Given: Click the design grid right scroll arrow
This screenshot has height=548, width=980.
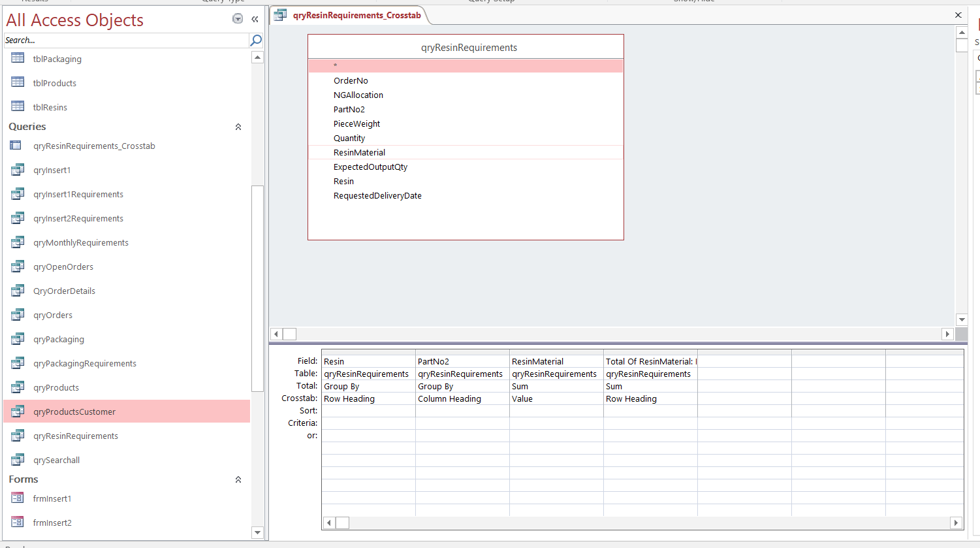Looking at the screenshot, I should (x=955, y=523).
